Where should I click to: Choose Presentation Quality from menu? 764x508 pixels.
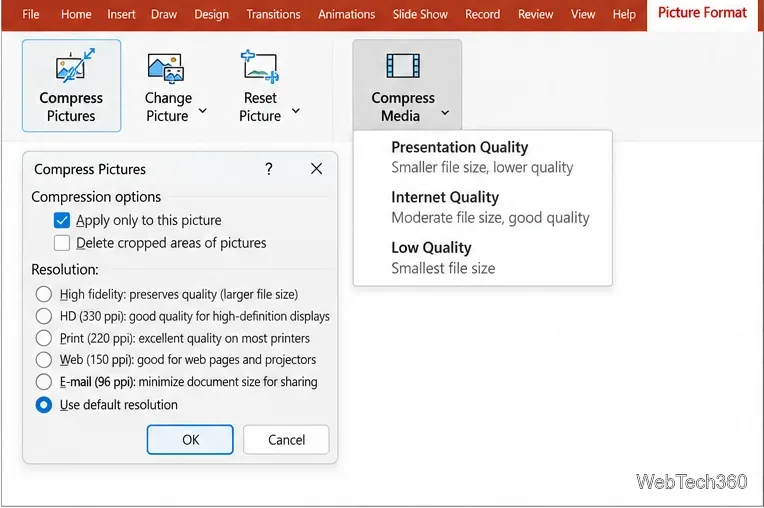pyautogui.click(x=482, y=157)
